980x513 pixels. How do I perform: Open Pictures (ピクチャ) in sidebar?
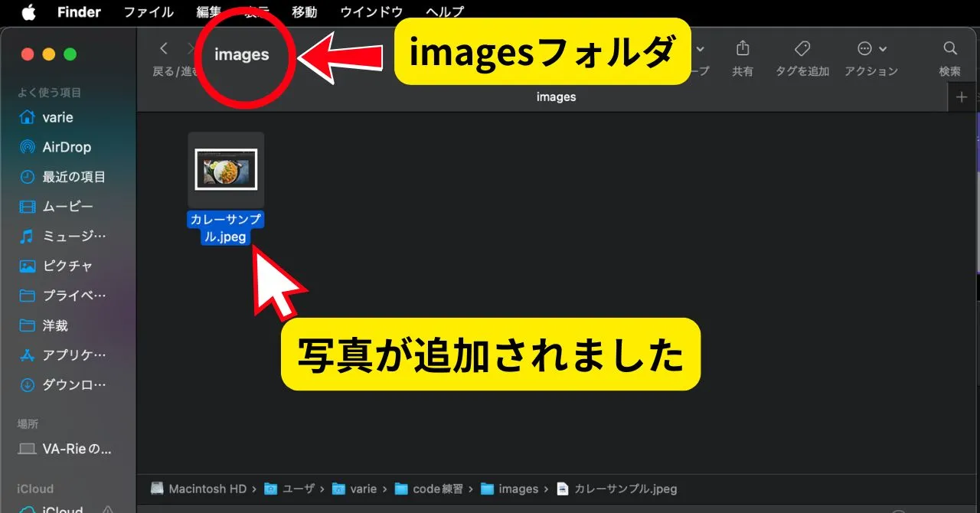(x=67, y=266)
